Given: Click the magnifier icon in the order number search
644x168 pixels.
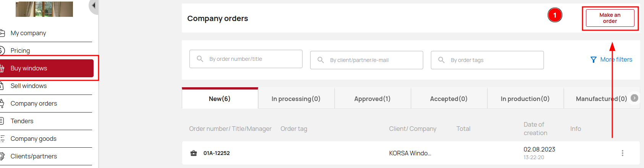Looking at the screenshot, I should tap(200, 59).
